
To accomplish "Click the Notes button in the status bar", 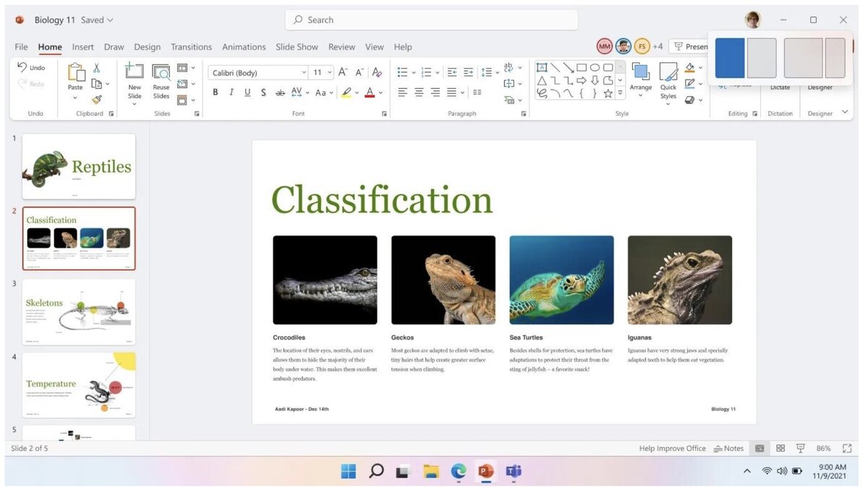I will coord(728,448).
